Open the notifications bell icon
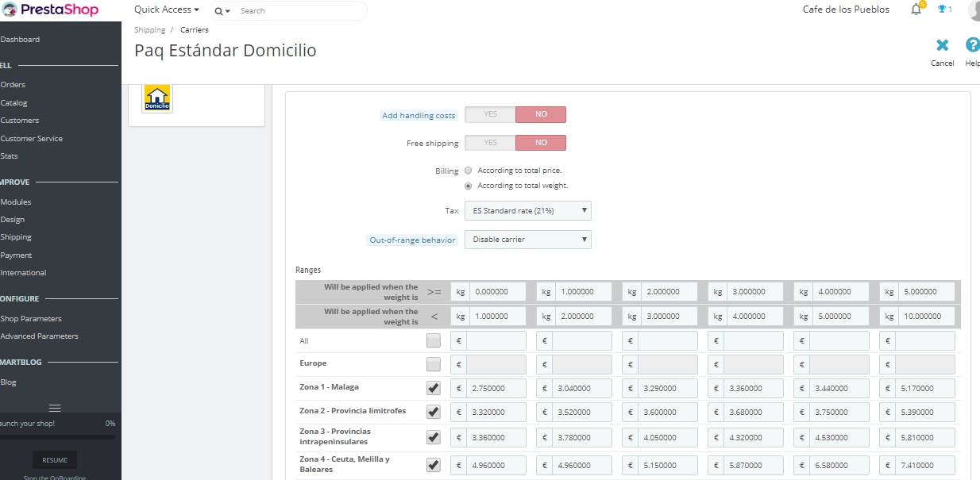Screen dimensions: 980x480 click(916, 10)
